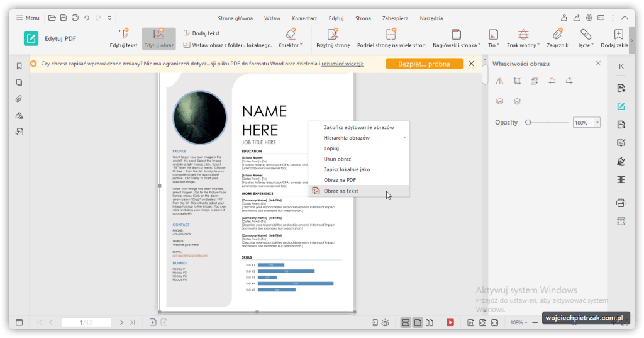Click the Załącznik attachment tool
Screen dimensions: 644x338
pyautogui.click(x=557, y=38)
